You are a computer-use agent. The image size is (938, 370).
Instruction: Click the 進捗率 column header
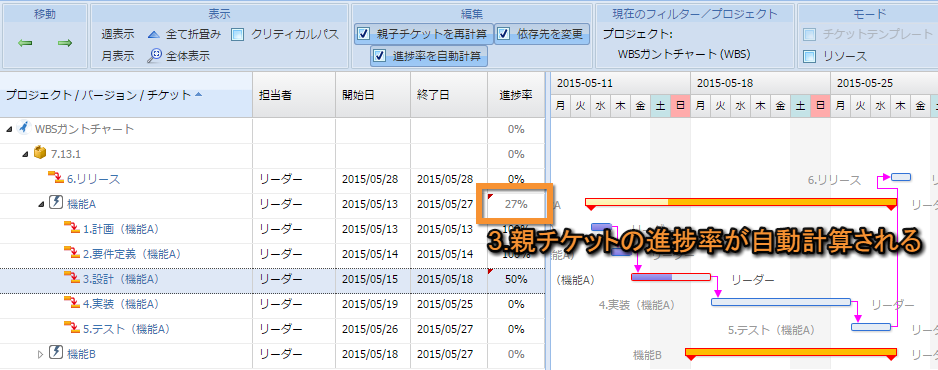(x=516, y=94)
